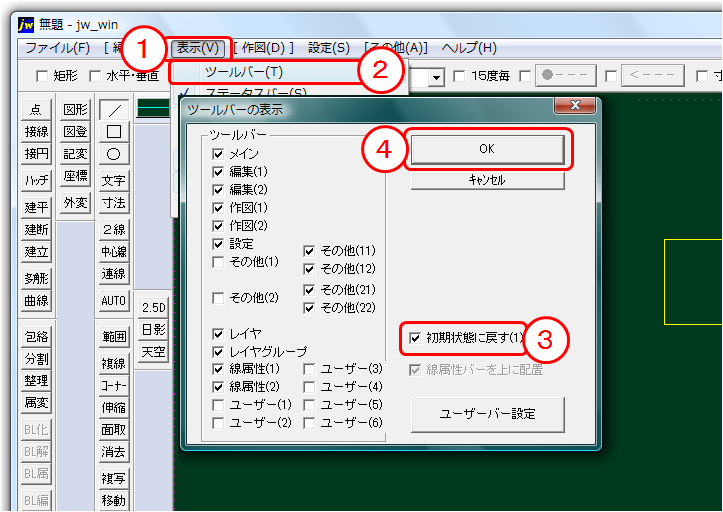Enable the その他(1) toolbar checkbox
The height and width of the screenshot is (512, 723).
coord(218,262)
